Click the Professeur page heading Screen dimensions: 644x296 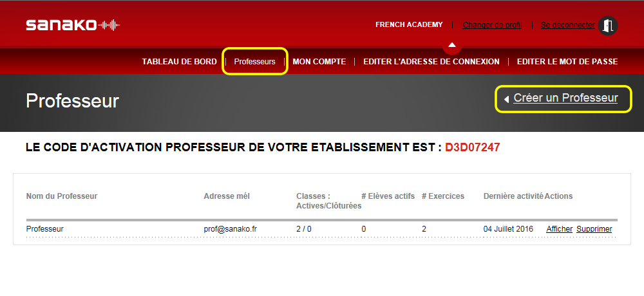72,100
